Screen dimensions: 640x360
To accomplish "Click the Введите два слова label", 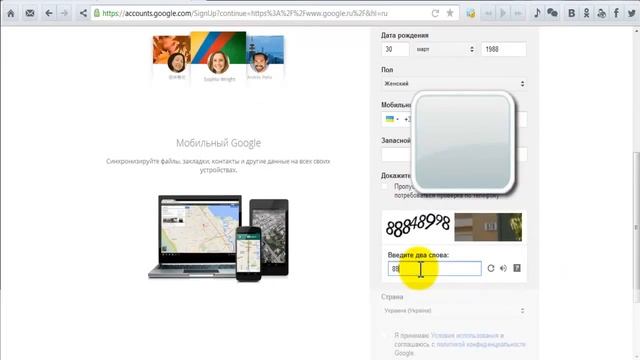I will pos(418,255).
